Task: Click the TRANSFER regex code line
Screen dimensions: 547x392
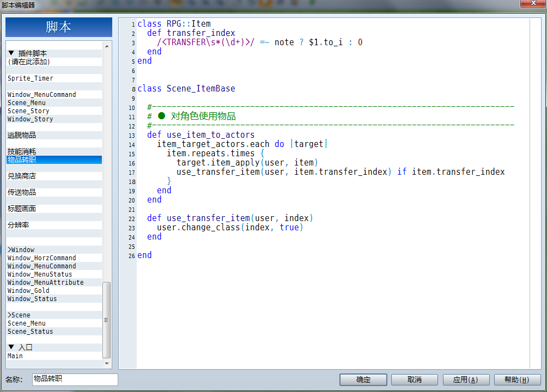Action: tap(259, 42)
